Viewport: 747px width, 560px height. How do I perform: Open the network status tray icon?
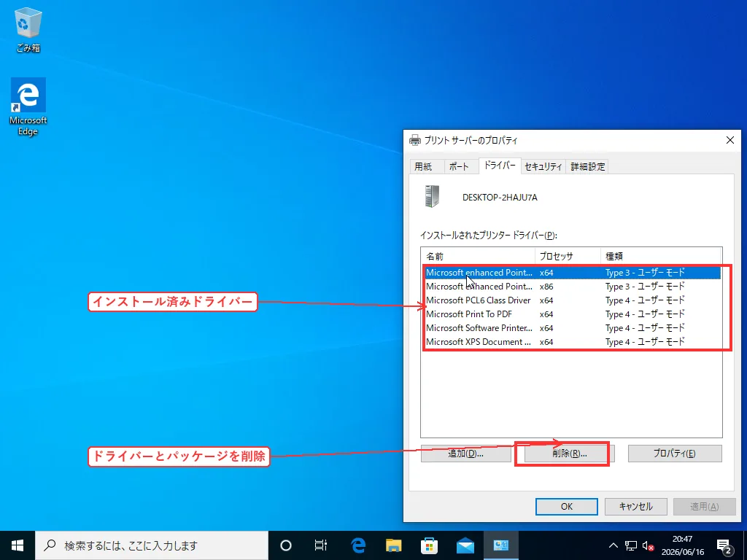pos(631,545)
